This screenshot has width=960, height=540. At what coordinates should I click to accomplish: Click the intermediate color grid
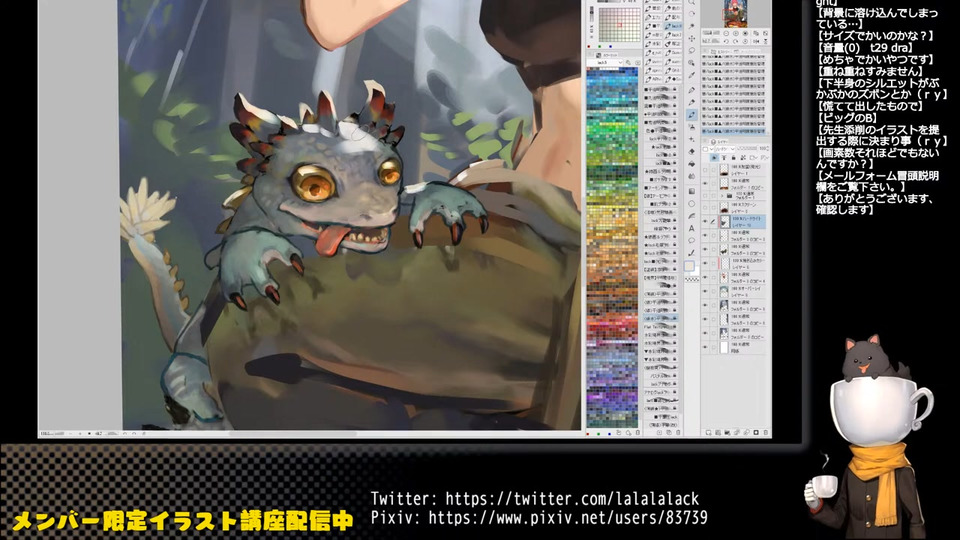click(620, 25)
